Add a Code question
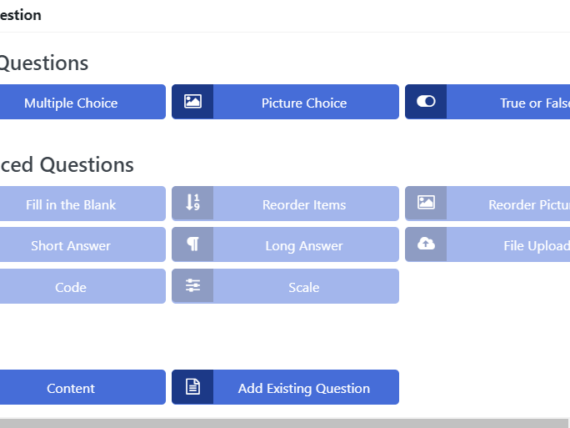The height and width of the screenshot is (428, 570). pyautogui.click(x=71, y=288)
